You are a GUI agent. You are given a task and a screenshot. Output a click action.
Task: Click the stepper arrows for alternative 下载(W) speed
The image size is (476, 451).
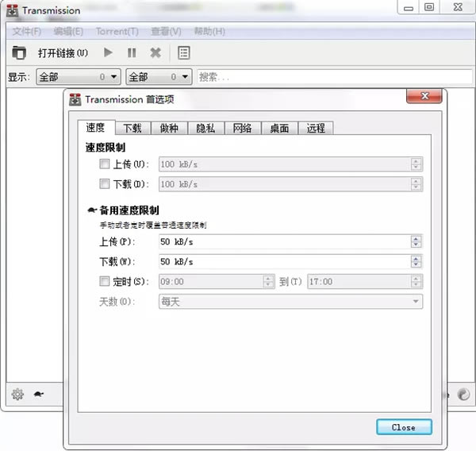tap(416, 261)
